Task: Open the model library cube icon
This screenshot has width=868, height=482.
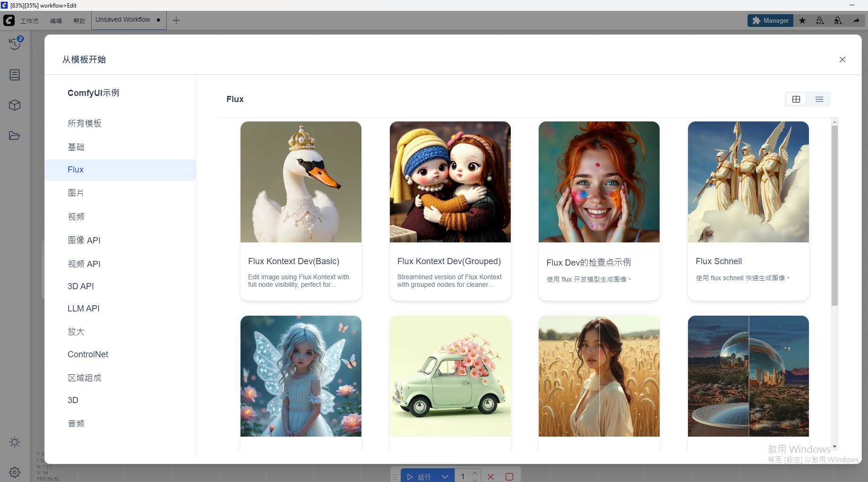Action: 15,105
